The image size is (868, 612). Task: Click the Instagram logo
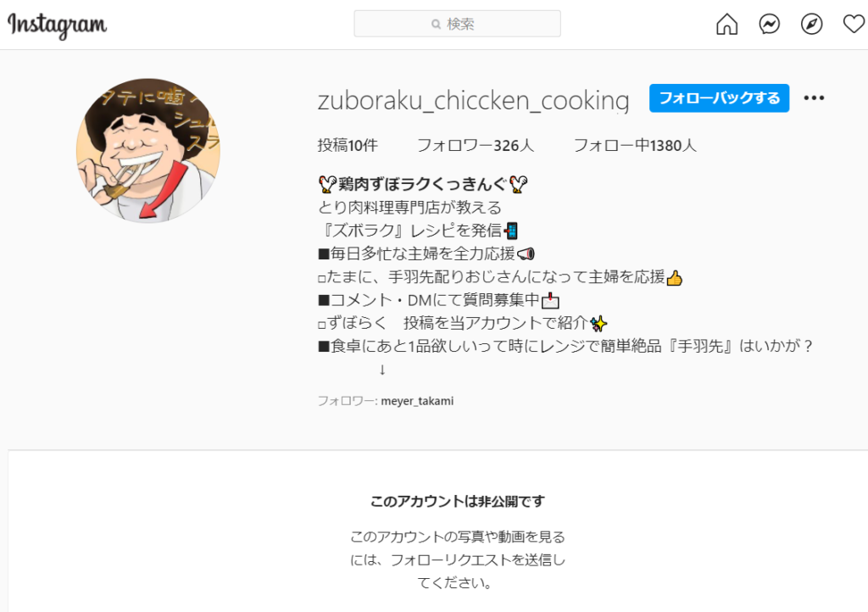(57, 25)
